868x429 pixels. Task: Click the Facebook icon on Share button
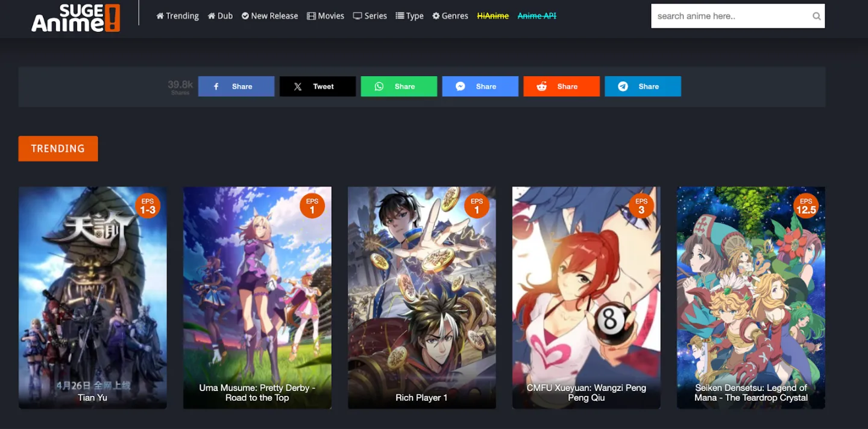216,86
